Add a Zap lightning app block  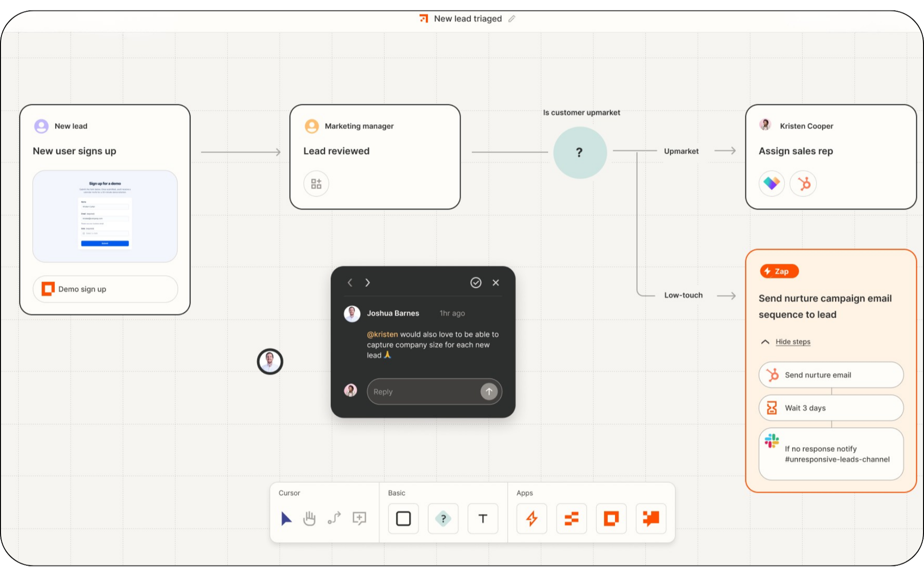pos(532,519)
